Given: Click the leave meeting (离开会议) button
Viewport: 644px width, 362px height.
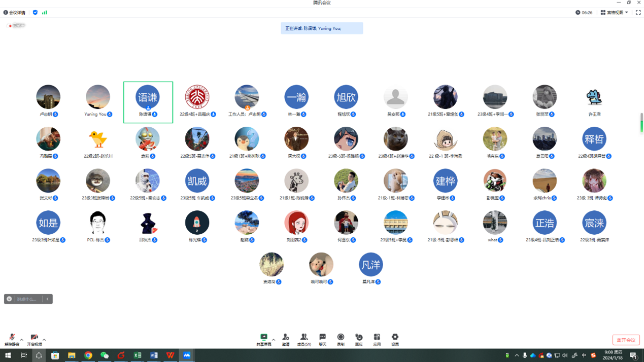Looking at the screenshot, I should click(626, 340).
